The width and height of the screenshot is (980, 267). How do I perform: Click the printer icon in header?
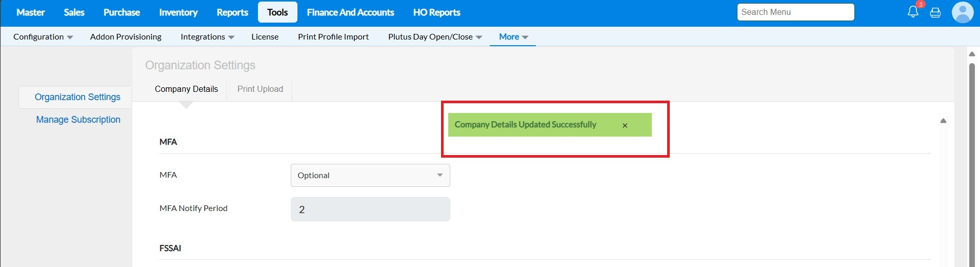point(935,13)
